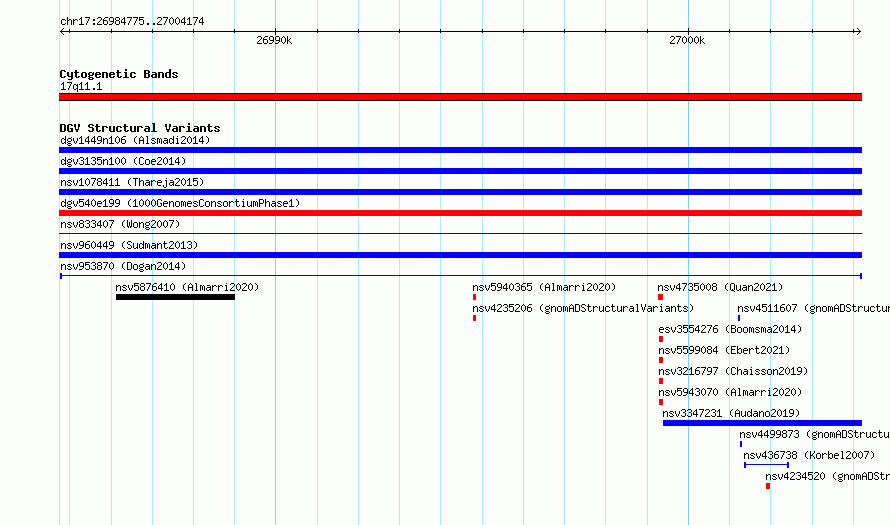Open nsv1078411 (Thareja2015) variant label
Viewport: 890px width, 525px height.
pos(132,182)
